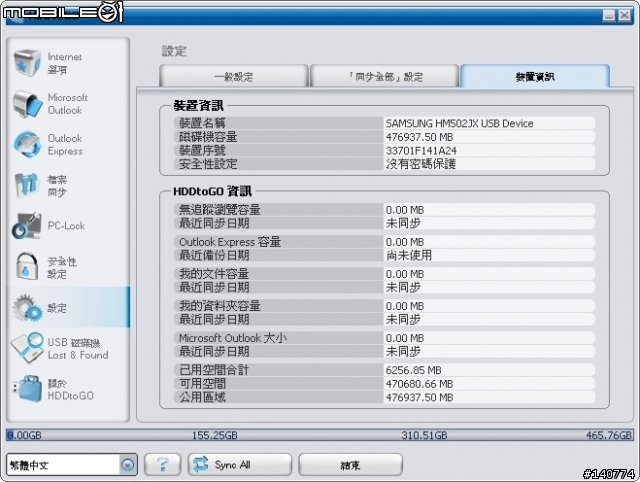Open About HDDtoGO bag icon
This screenshot has height=482, width=640.
coord(27,389)
